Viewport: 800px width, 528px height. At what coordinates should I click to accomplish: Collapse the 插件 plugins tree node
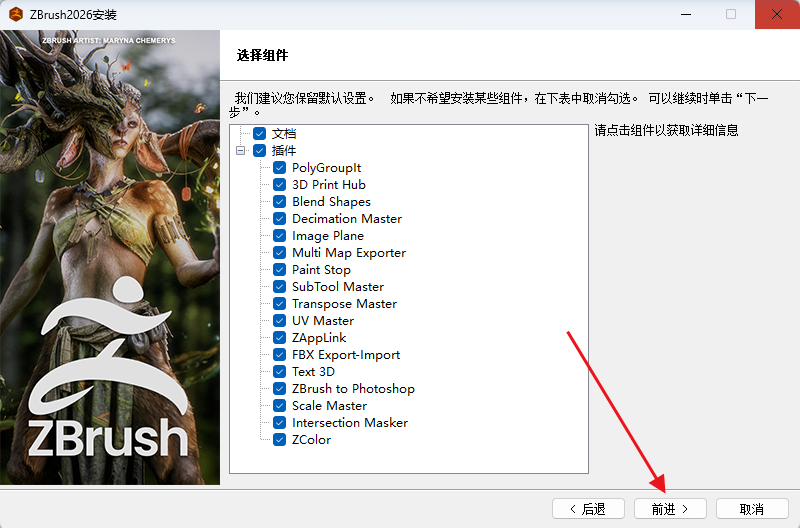(241, 151)
